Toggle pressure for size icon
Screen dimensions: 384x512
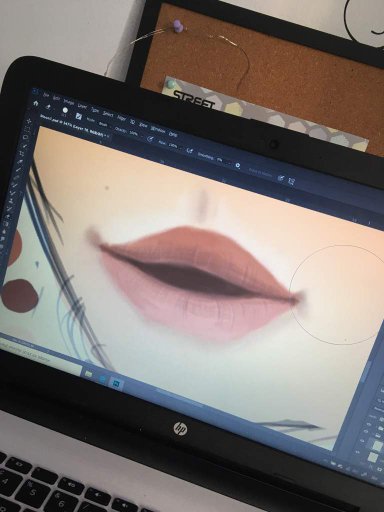point(282,178)
